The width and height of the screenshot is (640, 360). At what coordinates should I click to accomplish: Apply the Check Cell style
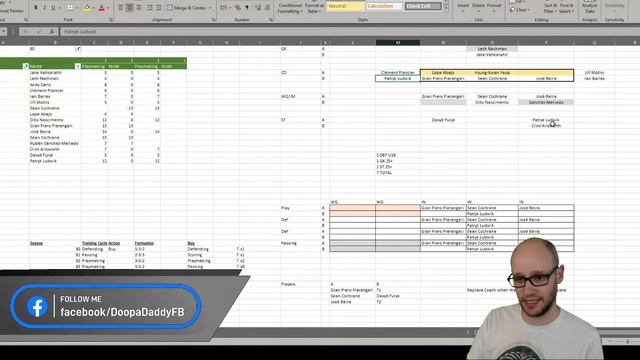[423, 6]
